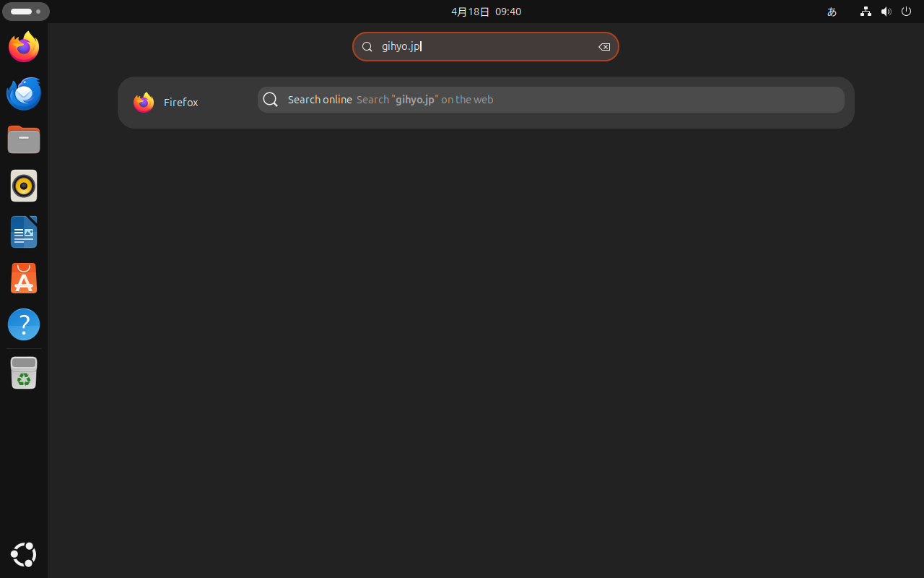This screenshot has width=924, height=578.
Task: Launch Rhythmbox music player from dock
Action: (x=24, y=186)
